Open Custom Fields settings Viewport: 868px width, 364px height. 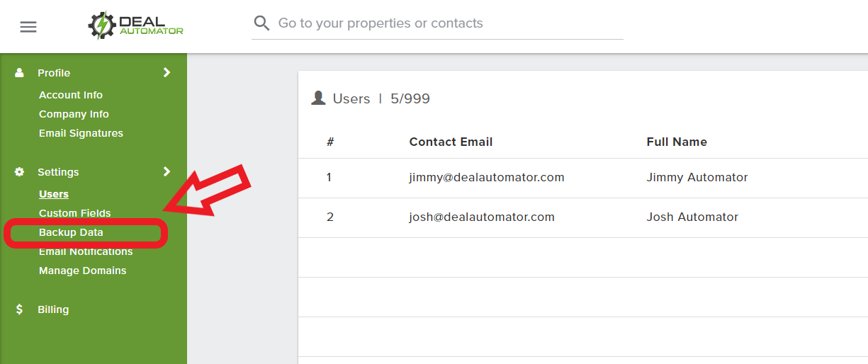(x=75, y=213)
